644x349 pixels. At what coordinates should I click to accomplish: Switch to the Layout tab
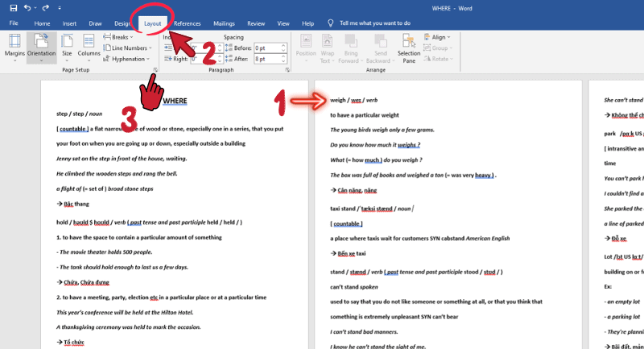coord(152,24)
